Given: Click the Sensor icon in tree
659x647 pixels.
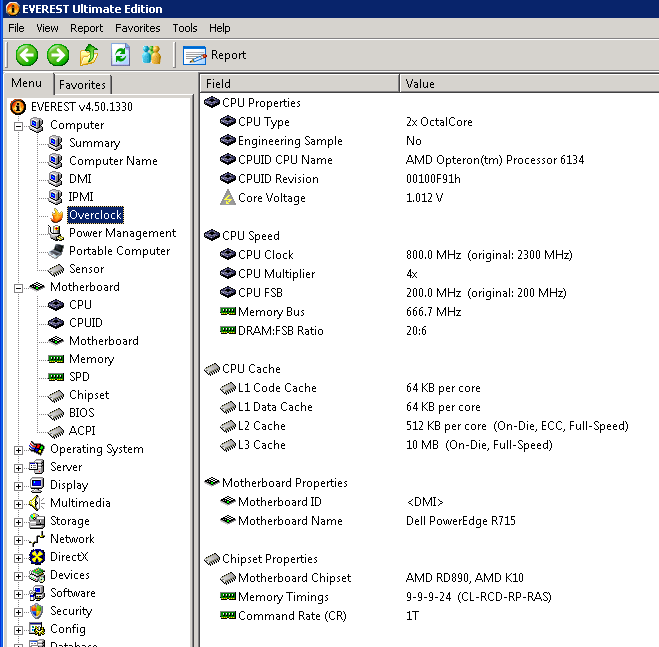Looking at the screenshot, I should click(x=55, y=269).
